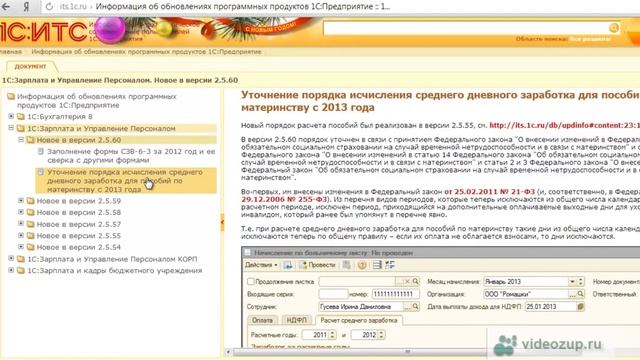The width and height of the screenshot is (640, 360).
Task: Expand the '1С:Бухгалтерия 8' tree node
Action: click(x=11, y=116)
